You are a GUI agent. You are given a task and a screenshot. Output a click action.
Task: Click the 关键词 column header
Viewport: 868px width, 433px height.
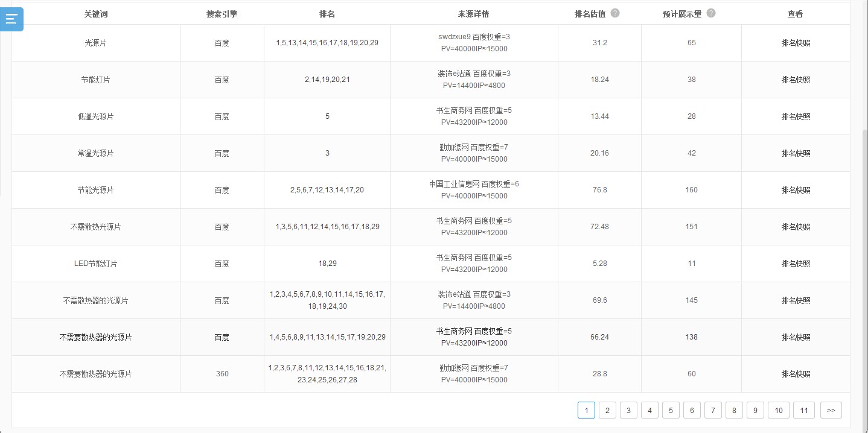95,14
